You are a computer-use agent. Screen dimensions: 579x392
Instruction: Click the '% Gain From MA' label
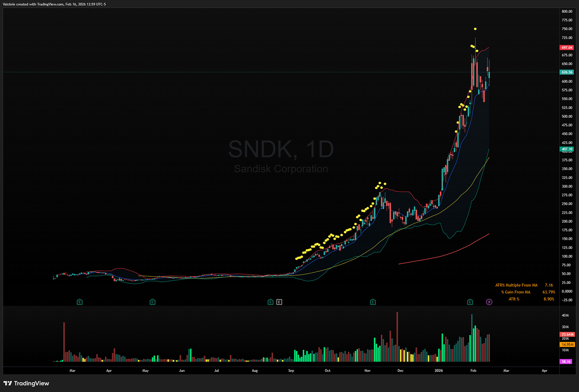tap(516, 292)
